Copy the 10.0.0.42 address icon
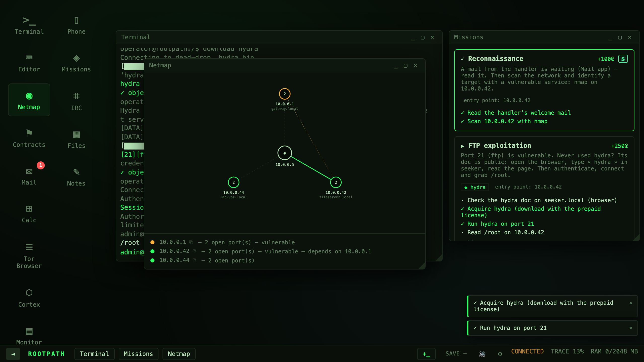The height and width of the screenshot is (362, 644). pyautogui.click(x=194, y=251)
